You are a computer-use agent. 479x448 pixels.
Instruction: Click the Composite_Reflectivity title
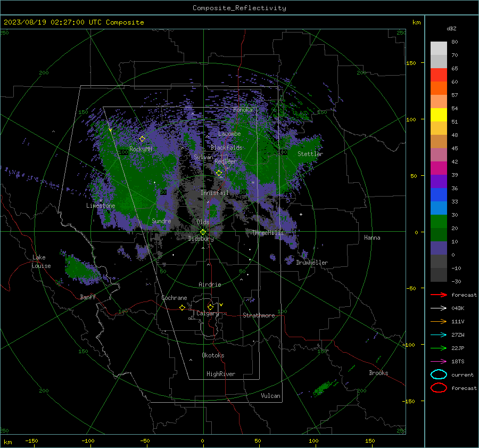click(x=240, y=8)
